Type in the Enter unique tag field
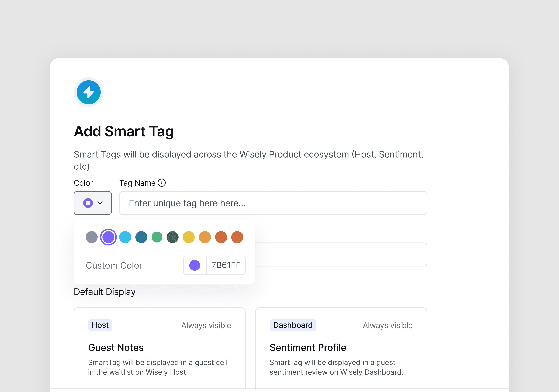The width and height of the screenshot is (559, 392). pyautogui.click(x=273, y=203)
